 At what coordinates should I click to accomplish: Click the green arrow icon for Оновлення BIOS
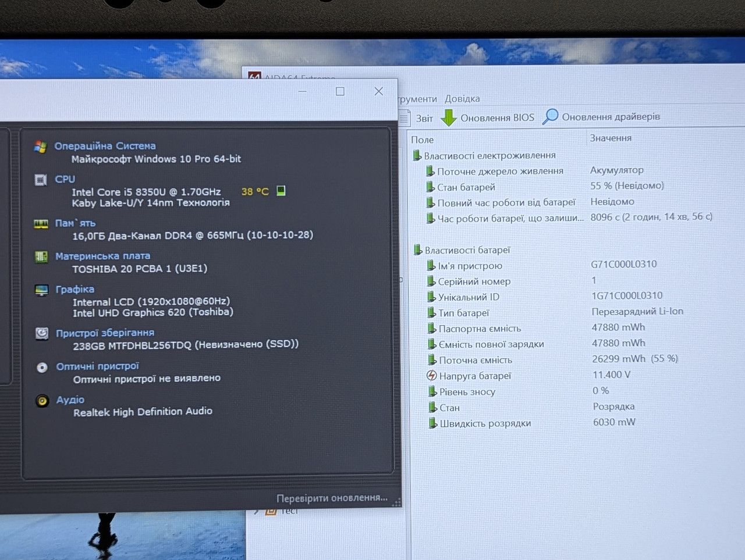(449, 117)
